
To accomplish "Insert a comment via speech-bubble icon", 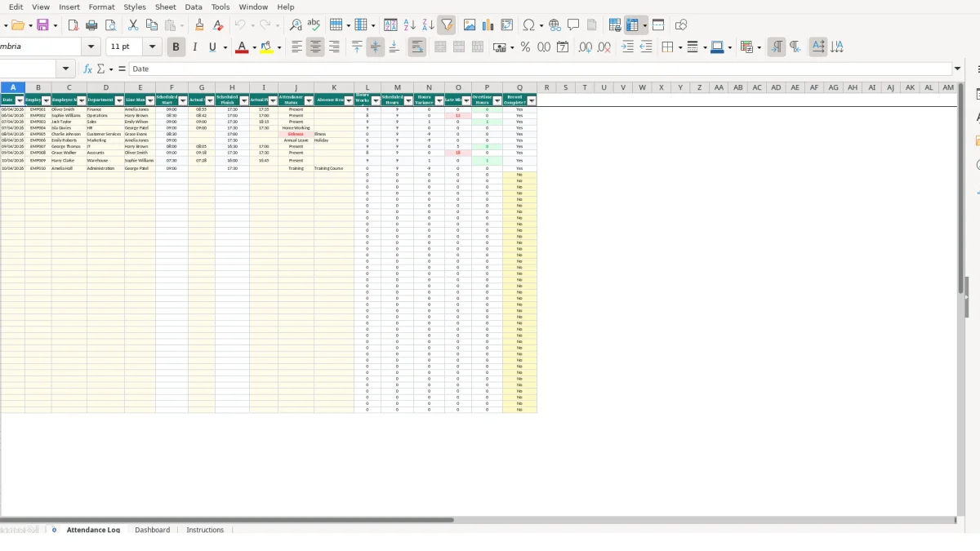I will [x=573, y=25].
